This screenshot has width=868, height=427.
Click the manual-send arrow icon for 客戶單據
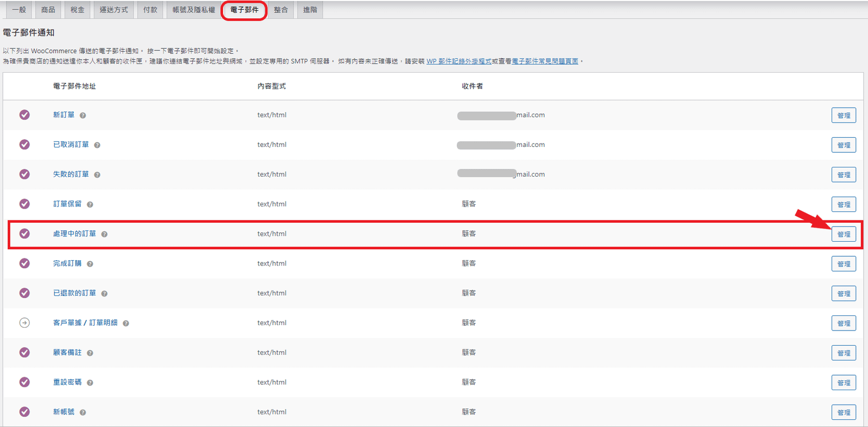coord(24,323)
